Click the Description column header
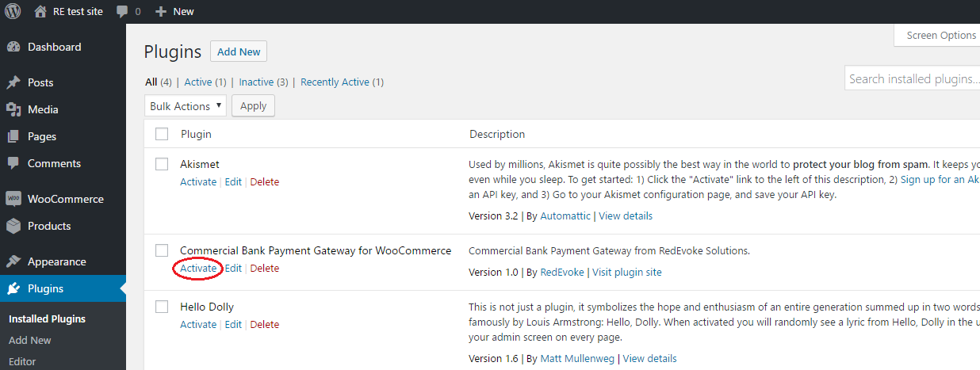 click(x=497, y=134)
